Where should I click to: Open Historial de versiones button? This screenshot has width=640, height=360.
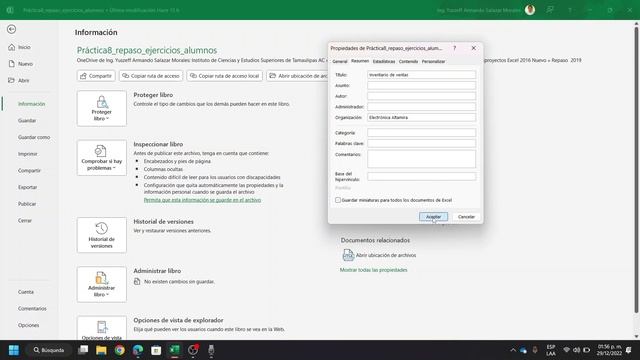point(102,235)
